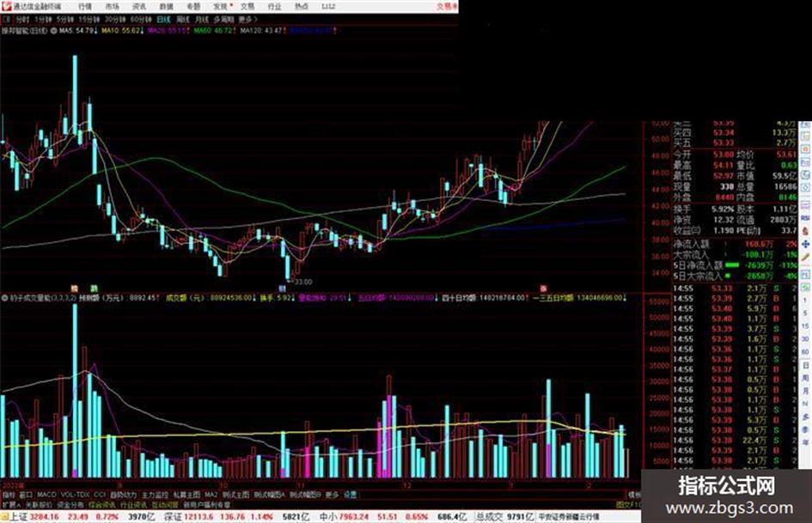Open the 发现 menu
The width and height of the screenshot is (812, 523).
pos(221,7)
